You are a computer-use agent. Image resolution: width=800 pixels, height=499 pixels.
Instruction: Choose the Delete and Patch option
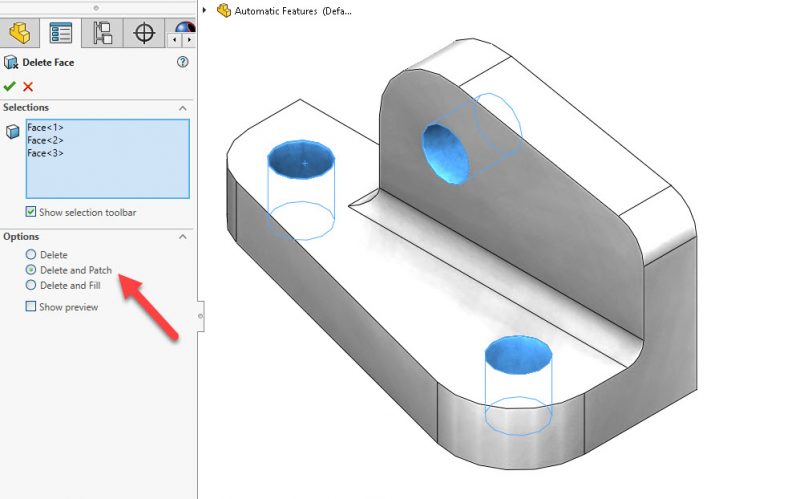(x=31, y=270)
